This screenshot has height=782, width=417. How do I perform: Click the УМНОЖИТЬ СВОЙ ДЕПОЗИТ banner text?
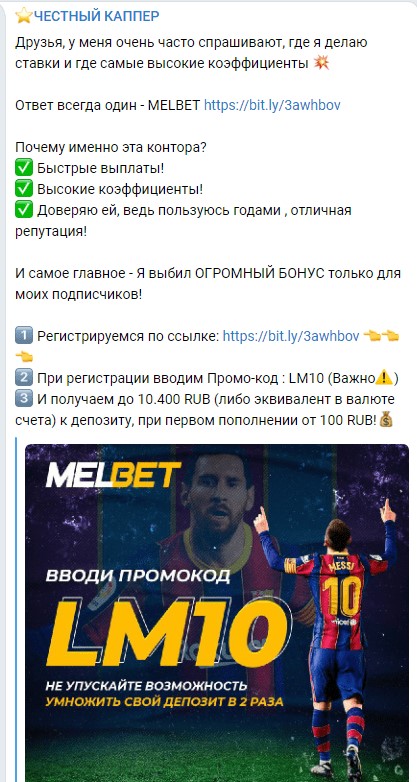(x=164, y=702)
